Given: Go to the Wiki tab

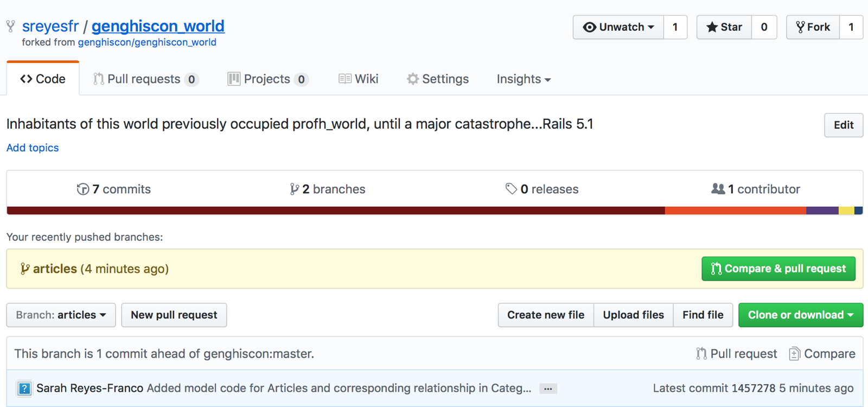Looking at the screenshot, I should point(359,79).
